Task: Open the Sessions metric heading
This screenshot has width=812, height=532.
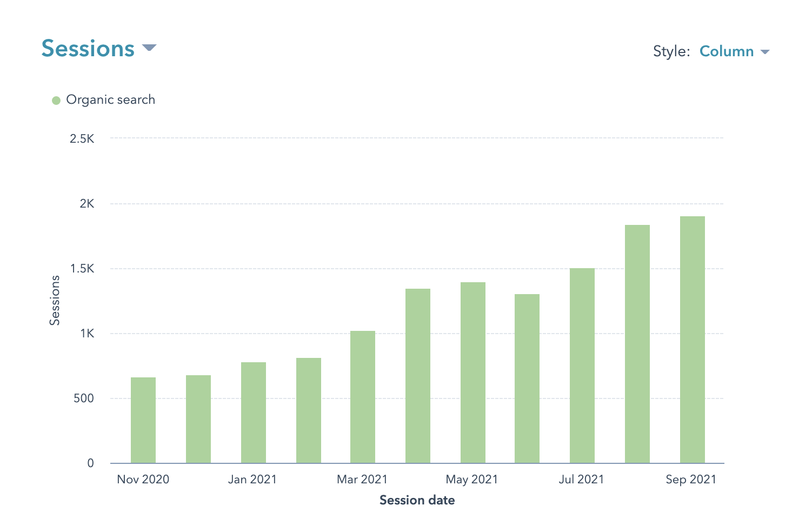Action: (x=88, y=49)
